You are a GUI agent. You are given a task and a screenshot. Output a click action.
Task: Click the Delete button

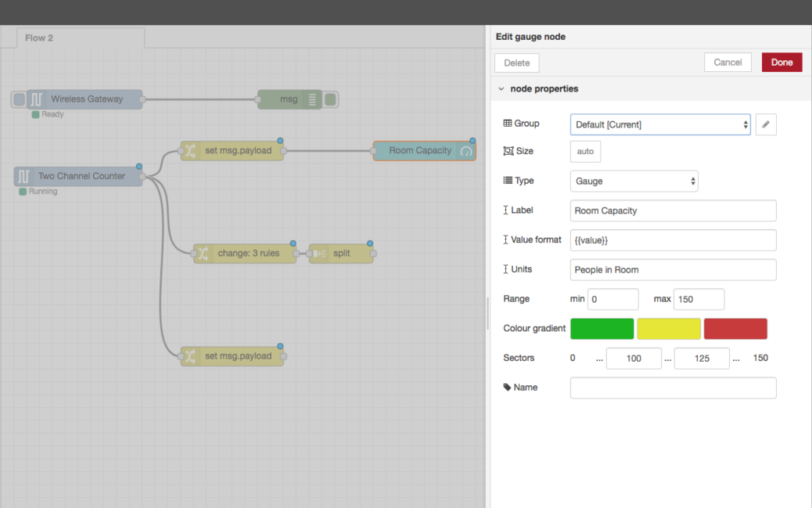point(516,63)
